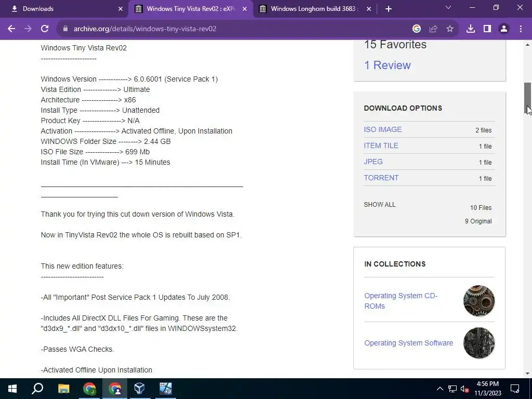The width and height of the screenshot is (532, 399).
Task: Open the Chrome three-dot menu
Action: pos(521,29)
